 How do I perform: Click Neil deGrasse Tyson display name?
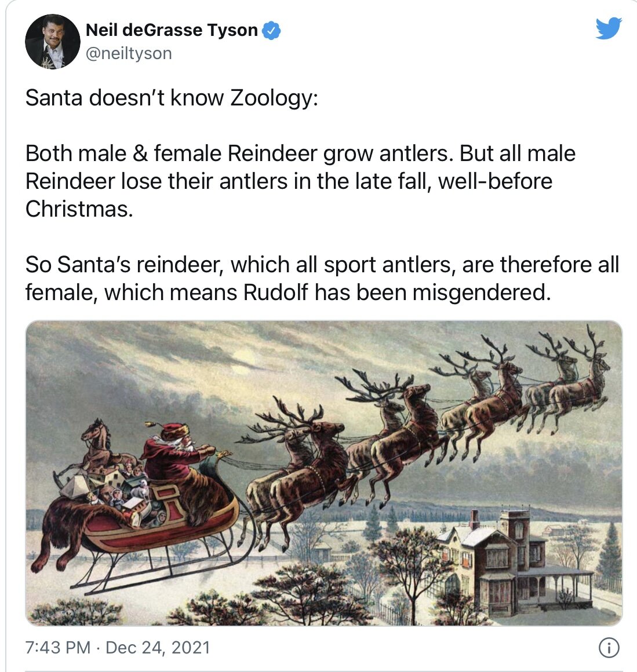tap(172, 30)
